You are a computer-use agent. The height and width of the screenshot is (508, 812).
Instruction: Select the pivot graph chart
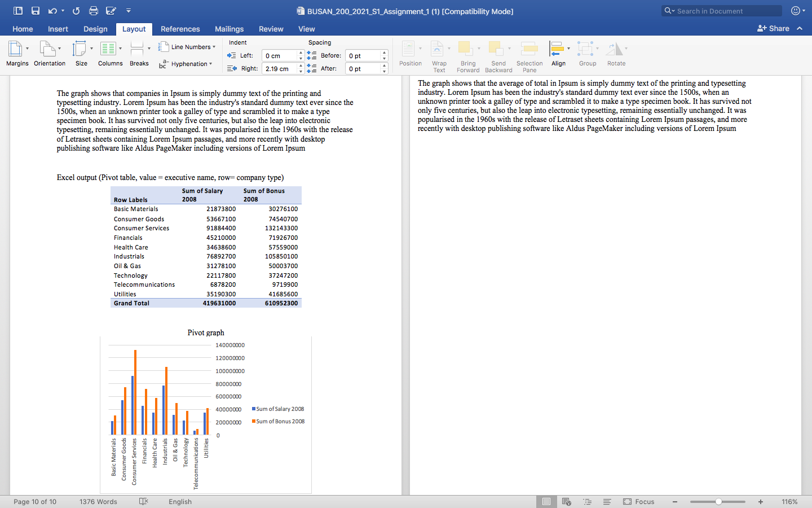(x=206, y=415)
